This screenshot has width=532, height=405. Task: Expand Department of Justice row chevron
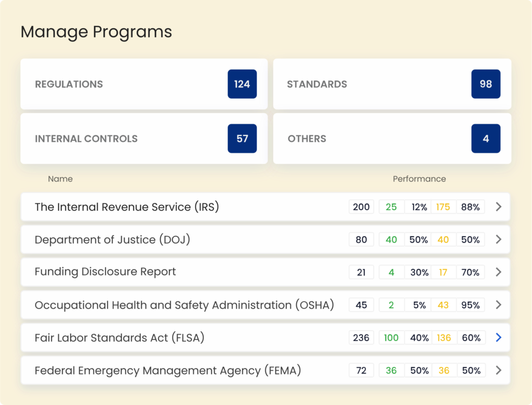tap(498, 239)
